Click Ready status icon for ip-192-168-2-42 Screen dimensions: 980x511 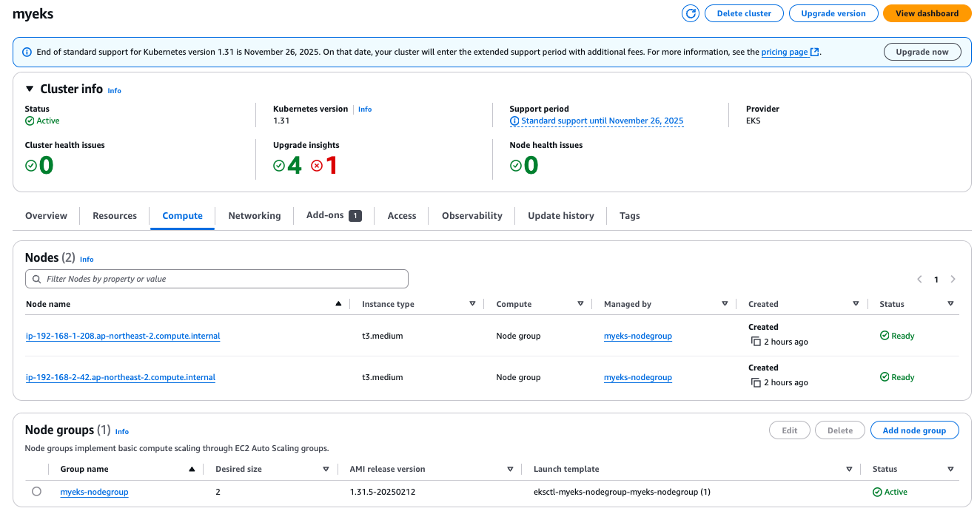885,377
